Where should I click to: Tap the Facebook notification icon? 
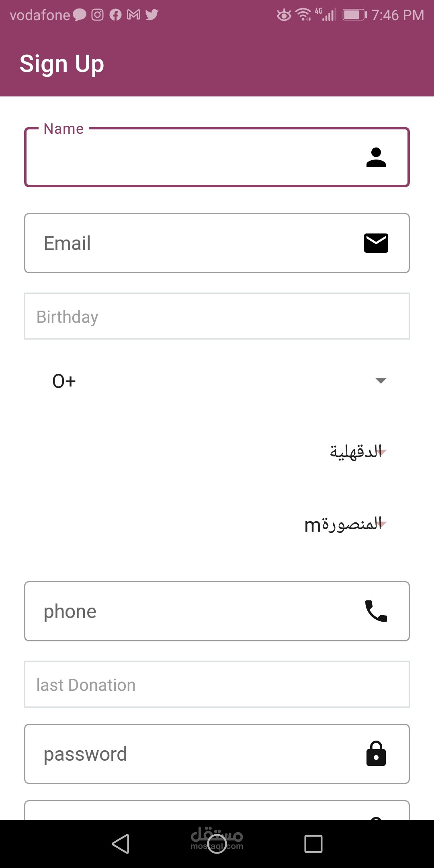[115, 15]
